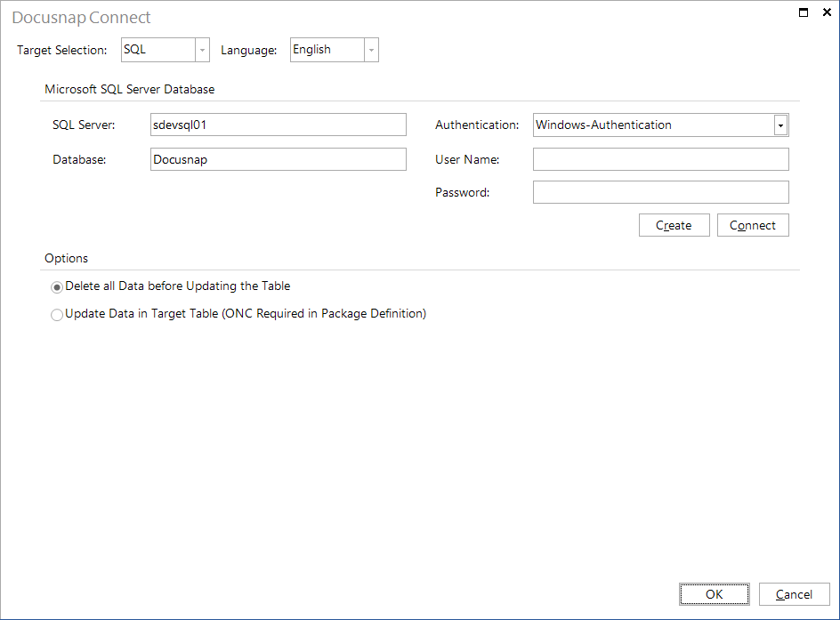Click the Connect button
This screenshot has width=840, height=620.
pos(753,225)
